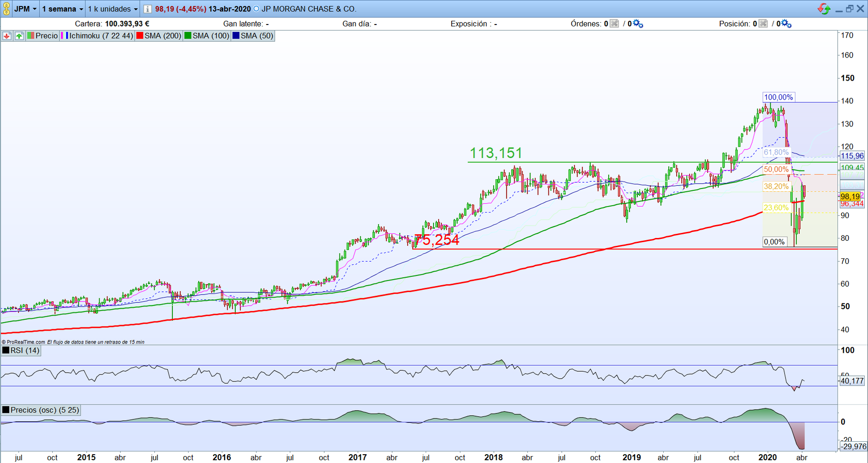The height and width of the screenshot is (463, 868).
Task: Click the RSI value 40,177 tag
Action: click(x=852, y=381)
